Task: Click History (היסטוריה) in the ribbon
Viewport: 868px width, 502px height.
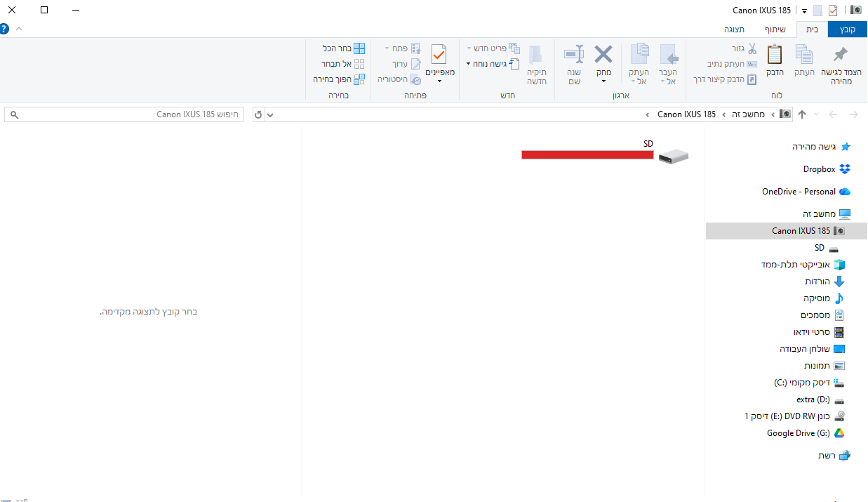Action: (399, 79)
